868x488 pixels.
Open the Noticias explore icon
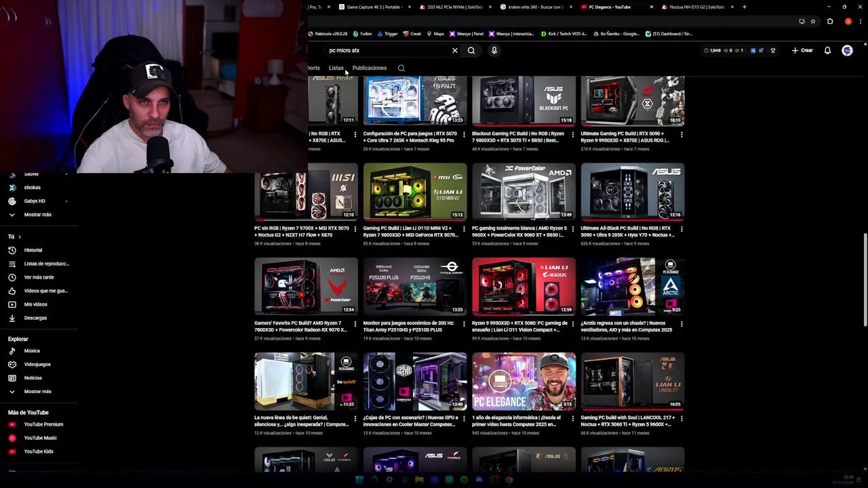point(12,378)
